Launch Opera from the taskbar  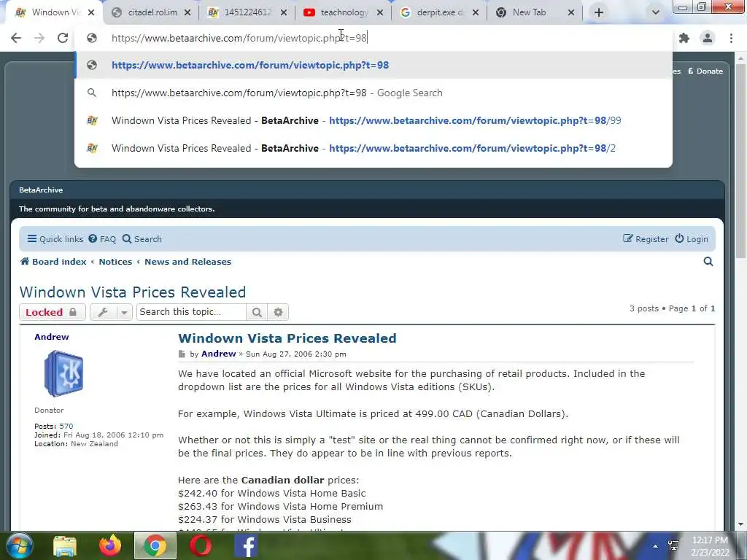click(x=201, y=545)
